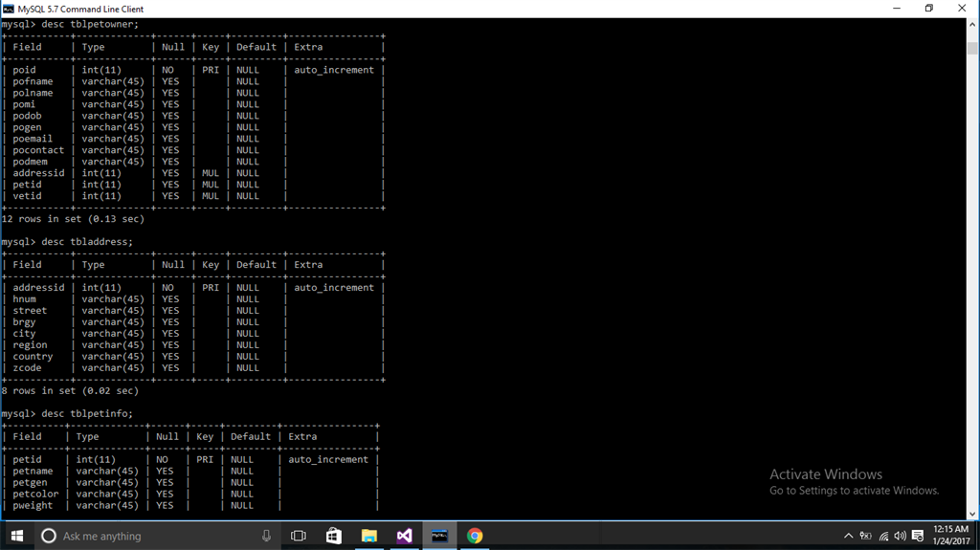
Task: Click the 'polname' field name
Action: (33, 93)
